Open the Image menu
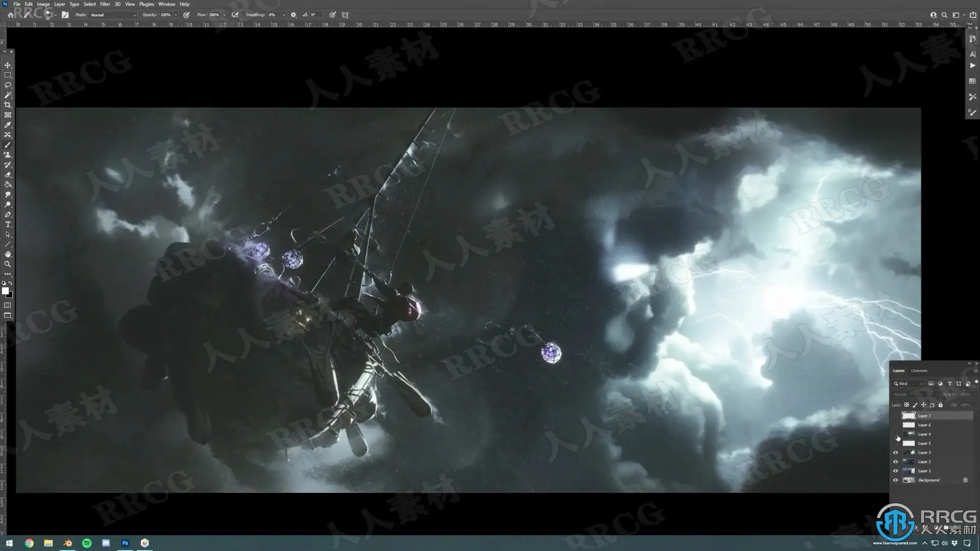Image resolution: width=980 pixels, height=551 pixels. pos(43,4)
